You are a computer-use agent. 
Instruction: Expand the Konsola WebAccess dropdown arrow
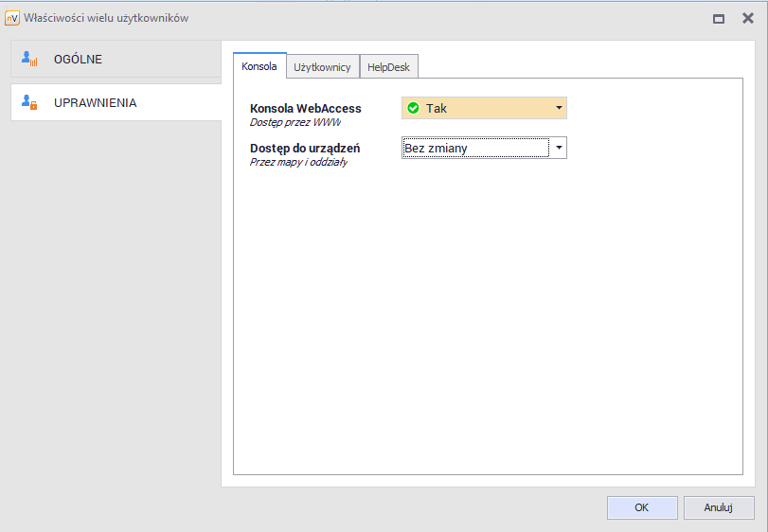click(x=559, y=109)
